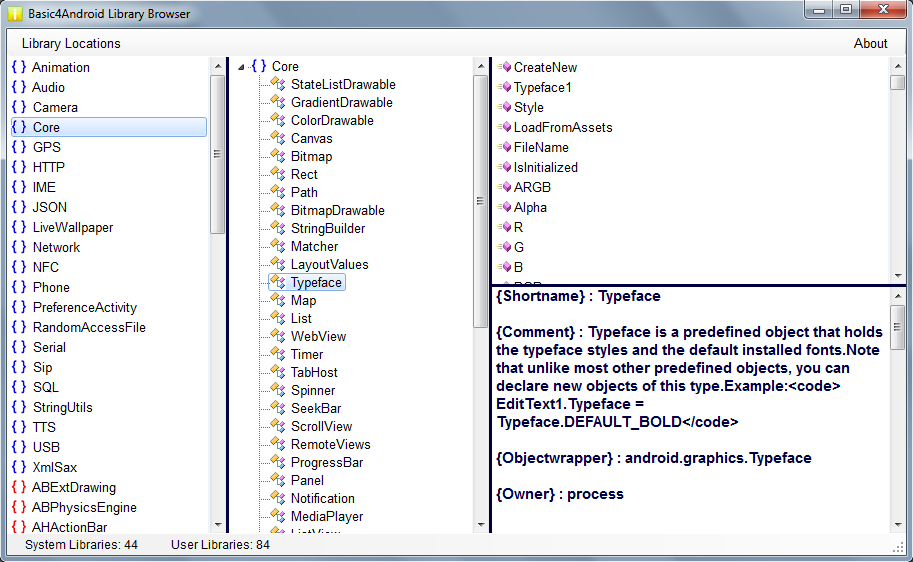The image size is (913, 562).
Task: Select the G member in list
Action: point(519,247)
